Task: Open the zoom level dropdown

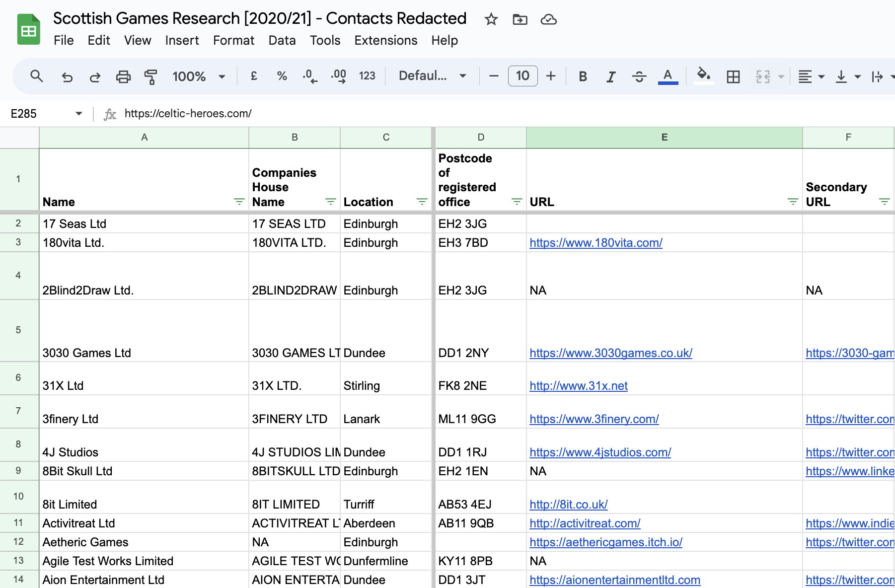Action: 199,76
